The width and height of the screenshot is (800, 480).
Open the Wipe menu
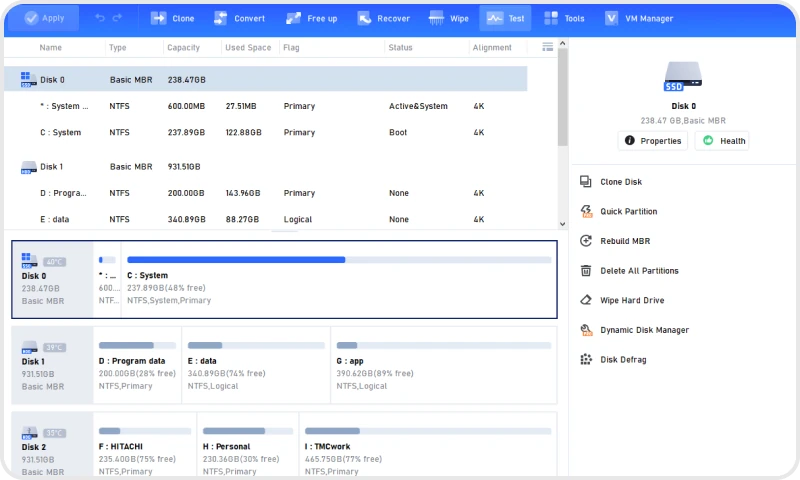448,18
